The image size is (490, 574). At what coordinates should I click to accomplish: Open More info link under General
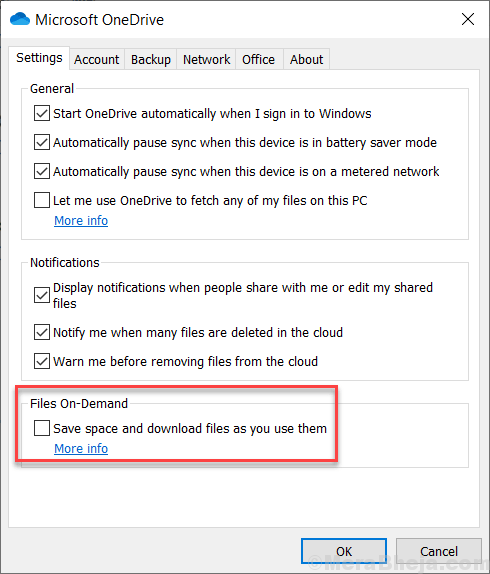click(x=81, y=221)
